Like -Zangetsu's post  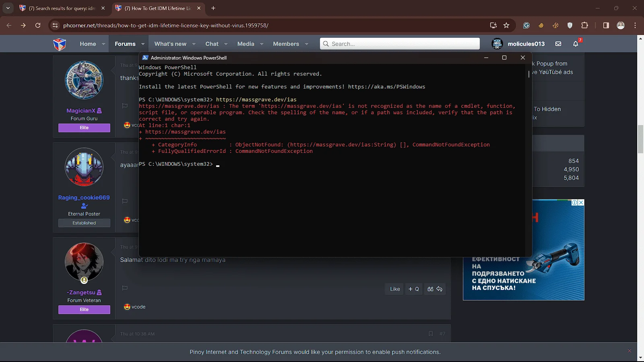pos(395,289)
